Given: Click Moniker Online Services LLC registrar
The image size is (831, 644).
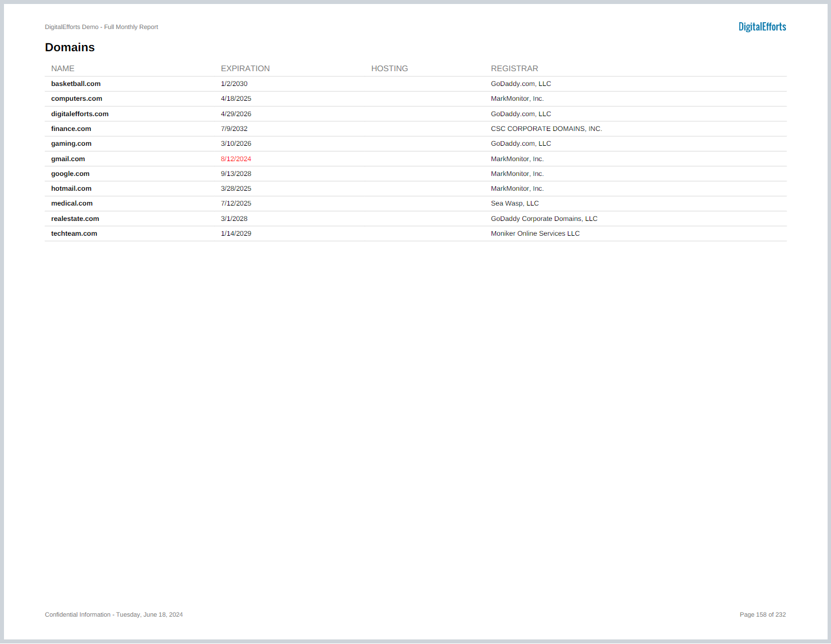Looking at the screenshot, I should tap(535, 233).
